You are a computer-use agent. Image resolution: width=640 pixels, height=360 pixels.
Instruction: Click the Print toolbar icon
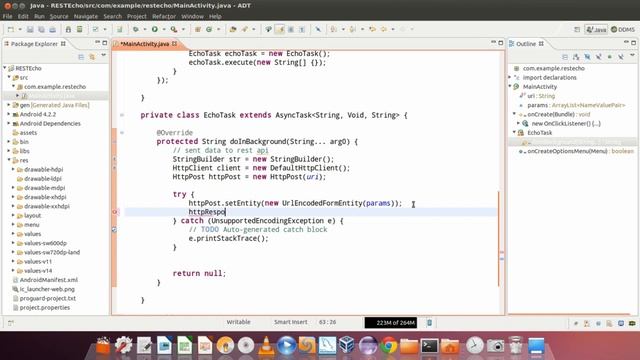pyautogui.click(x=53, y=29)
